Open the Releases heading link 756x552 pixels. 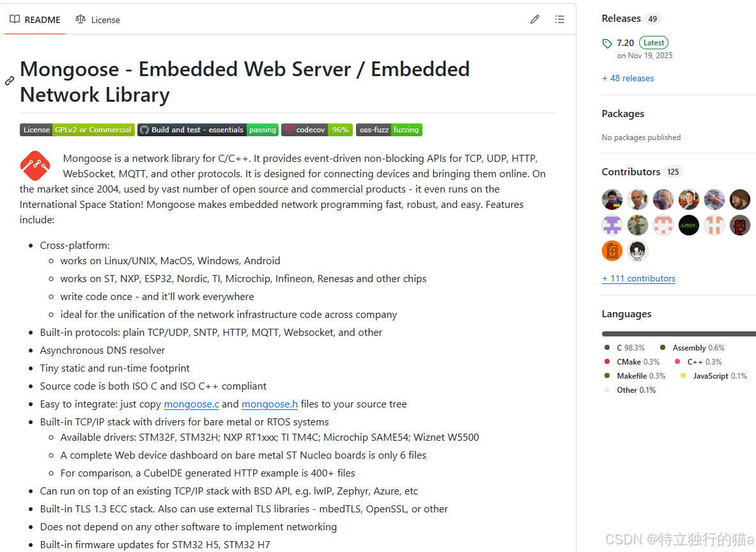pyautogui.click(x=621, y=19)
